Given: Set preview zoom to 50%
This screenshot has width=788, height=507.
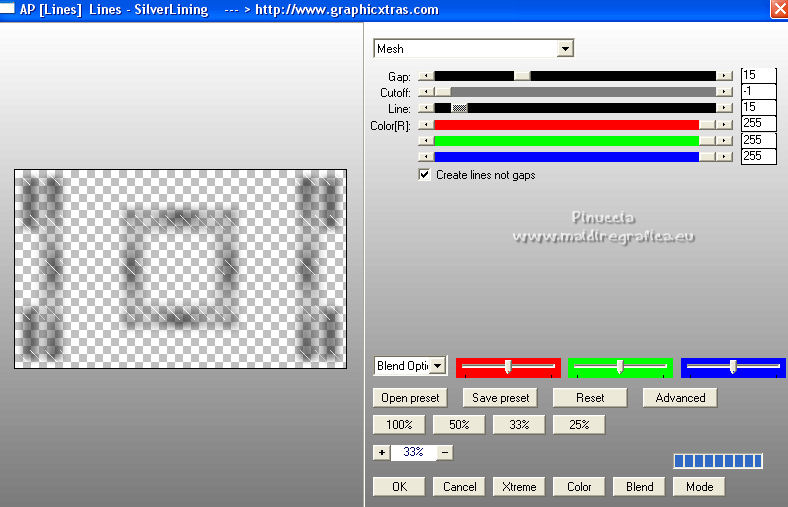Looking at the screenshot, I should pos(459,425).
